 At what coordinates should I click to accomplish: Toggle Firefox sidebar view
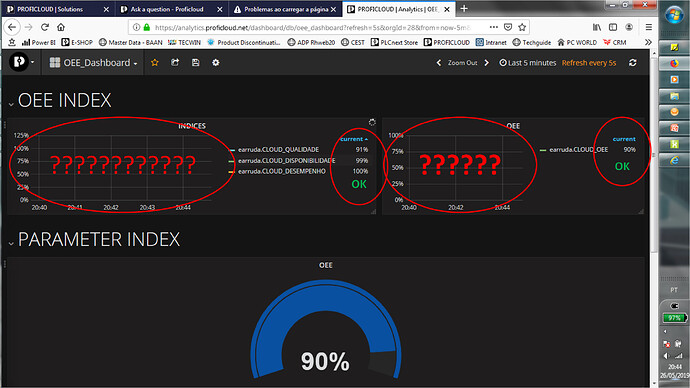613,27
